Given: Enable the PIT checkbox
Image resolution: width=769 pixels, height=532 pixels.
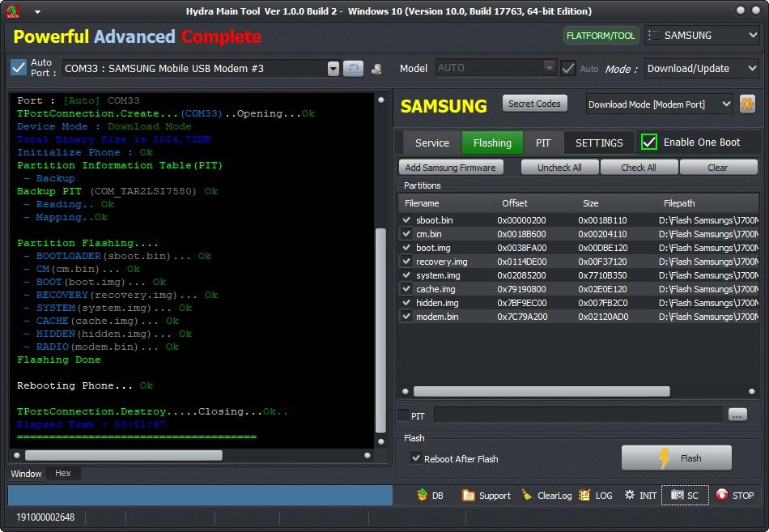Looking at the screenshot, I should click(403, 415).
